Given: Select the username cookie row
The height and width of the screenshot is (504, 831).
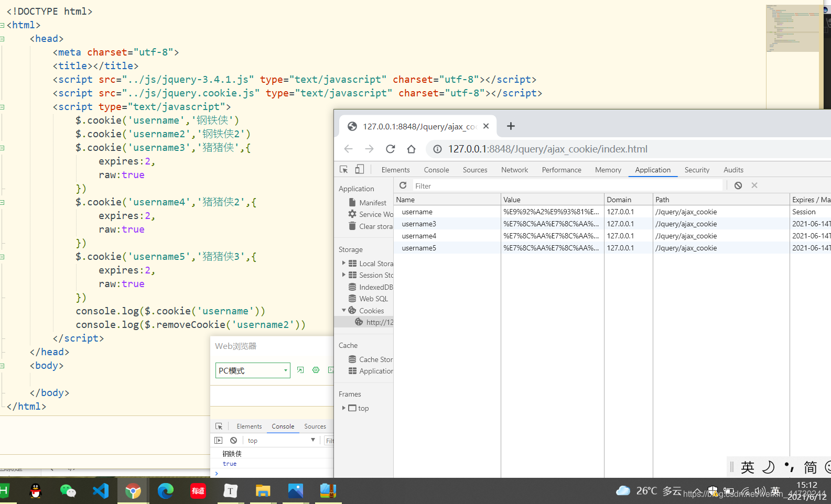Looking at the screenshot, I should point(612,212).
